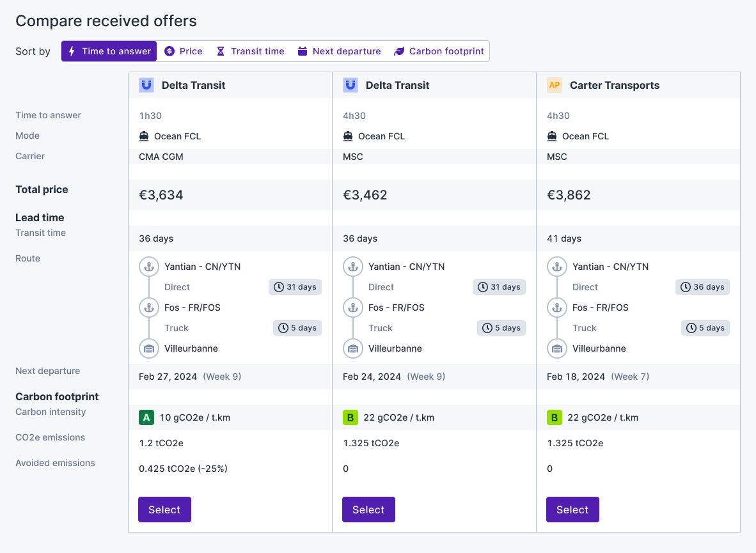Click the Delta Transit logo in the first column
756x553 pixels.
point(146,84)
